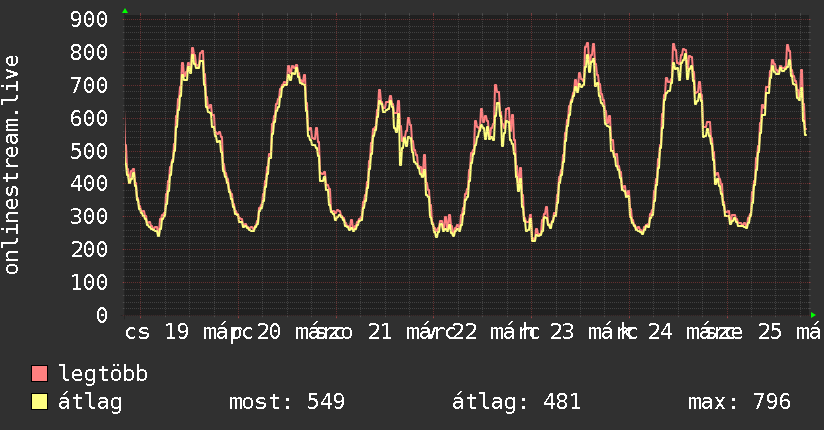This screenshot has height=430, width=824.
Task: Click the 24 date label on x-axis
Action: [660, 332]
